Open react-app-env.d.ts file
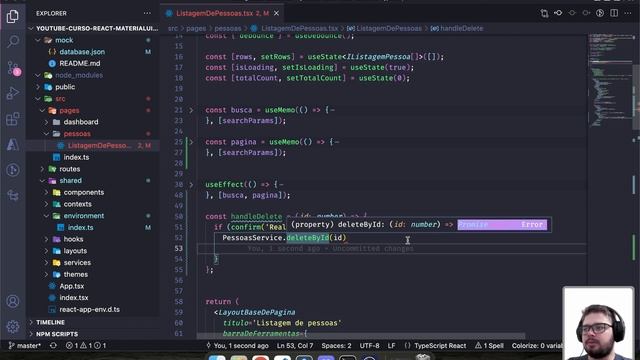 point(89,309)
